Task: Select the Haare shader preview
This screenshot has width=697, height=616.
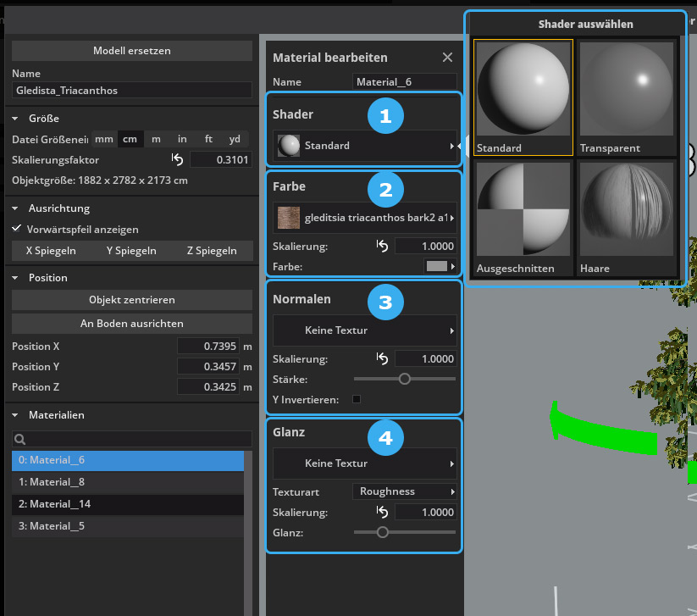Action: 627,209
